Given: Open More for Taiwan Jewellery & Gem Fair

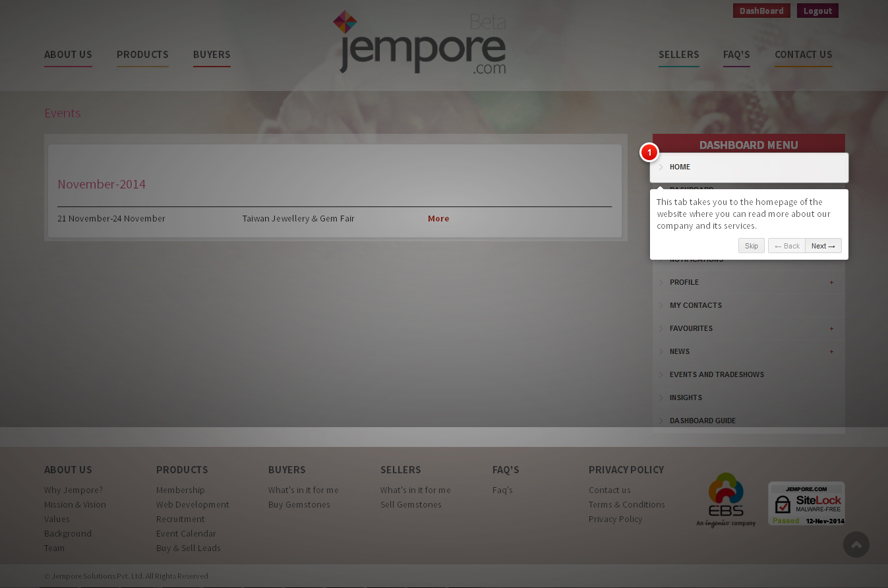Looking at the screenshot, I should [438, 219].
